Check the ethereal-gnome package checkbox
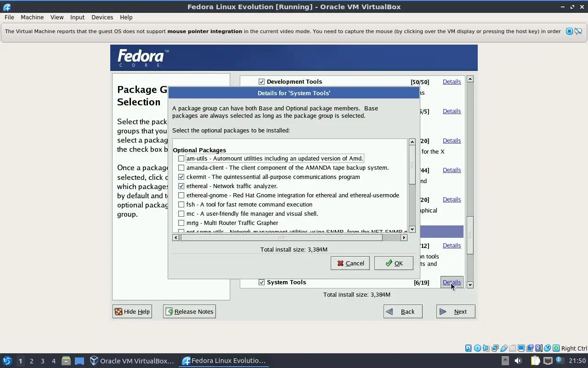 point(181,195)
